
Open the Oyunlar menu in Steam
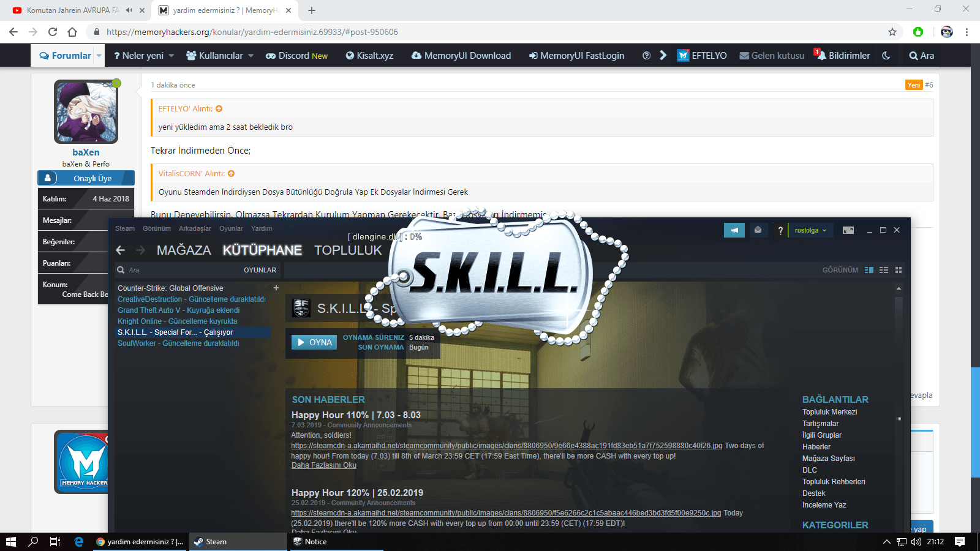tap(231, 228)
